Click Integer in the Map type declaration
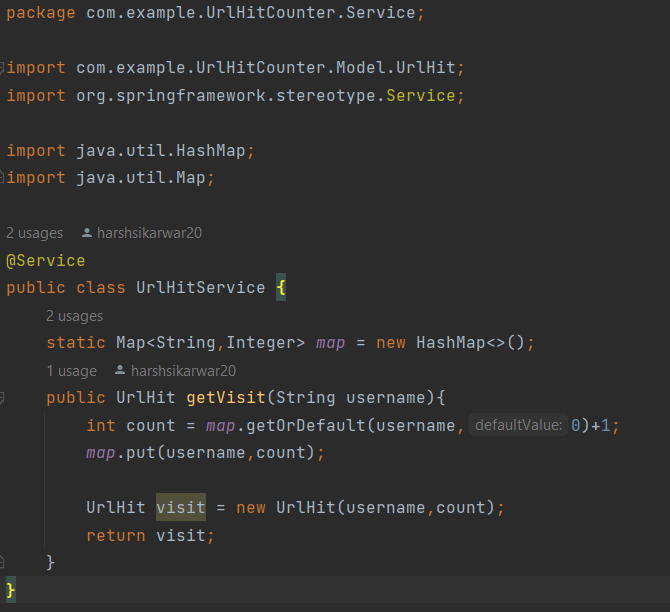Screen dimensions: 670x612 pyautogui.click(x=261, y=343)
